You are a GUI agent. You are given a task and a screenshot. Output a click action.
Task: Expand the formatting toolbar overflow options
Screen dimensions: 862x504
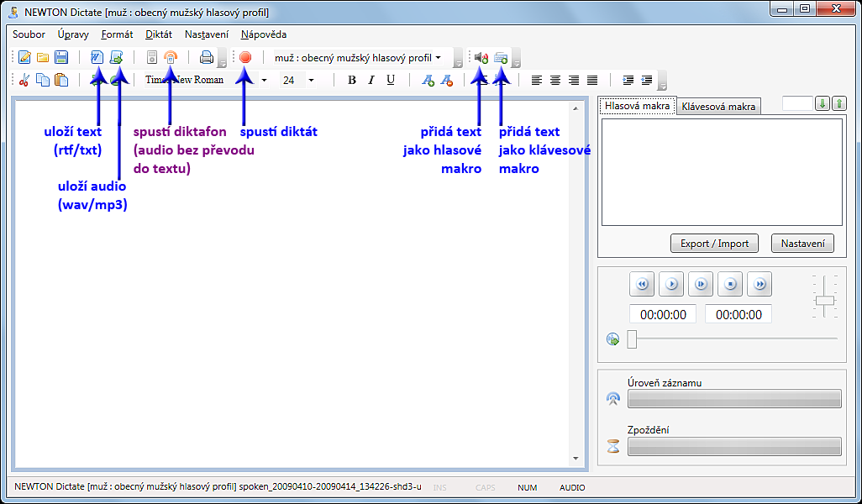pos(662,81)
